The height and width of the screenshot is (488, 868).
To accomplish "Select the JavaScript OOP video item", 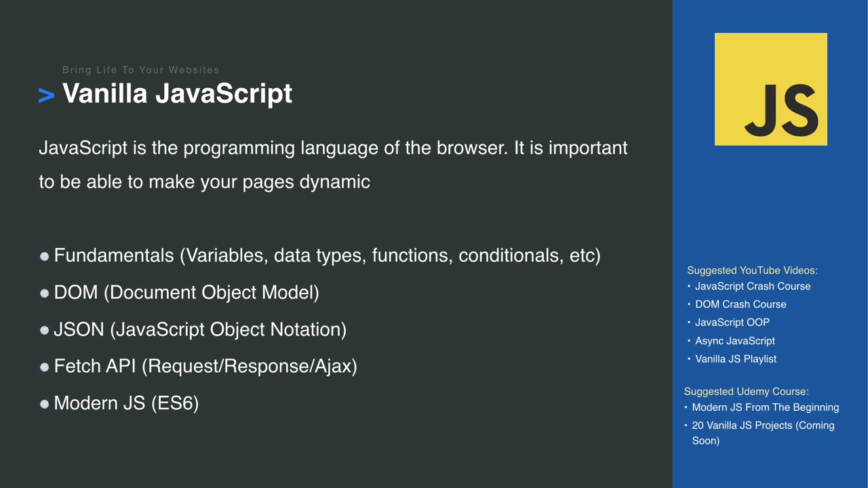I will (x=732, y=323).
